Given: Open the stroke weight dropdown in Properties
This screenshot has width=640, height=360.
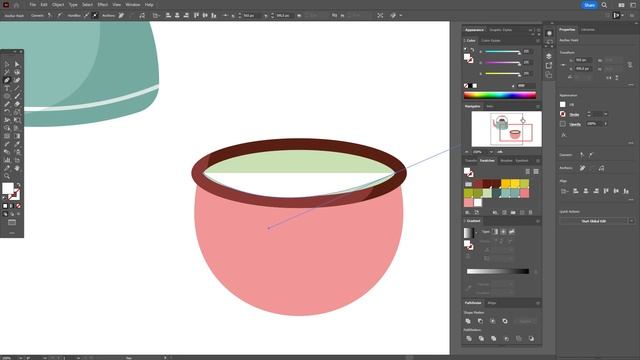Looking at the screenshot, I should coord(606,114).
